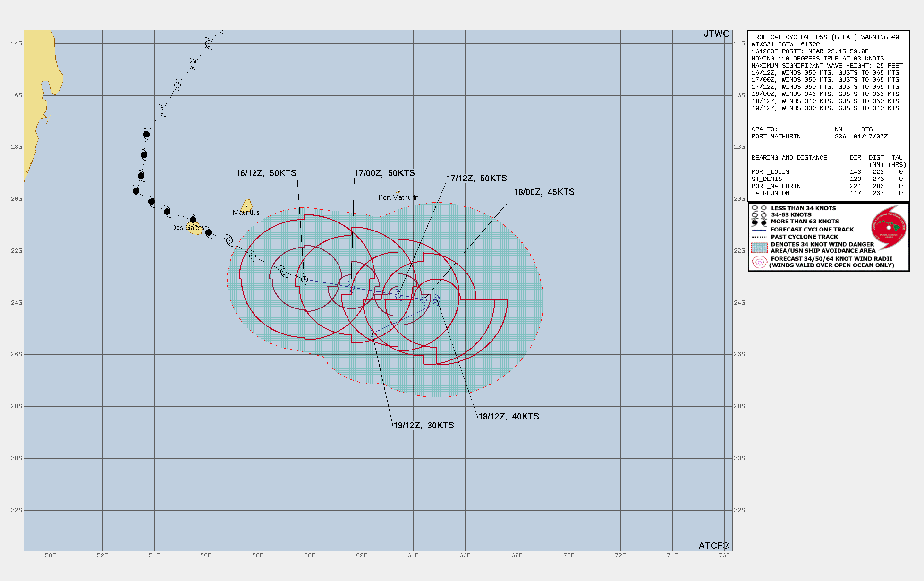Click the 17/00Z, 50KTS forecast label
Screen dimensions: 924x581
384,173
